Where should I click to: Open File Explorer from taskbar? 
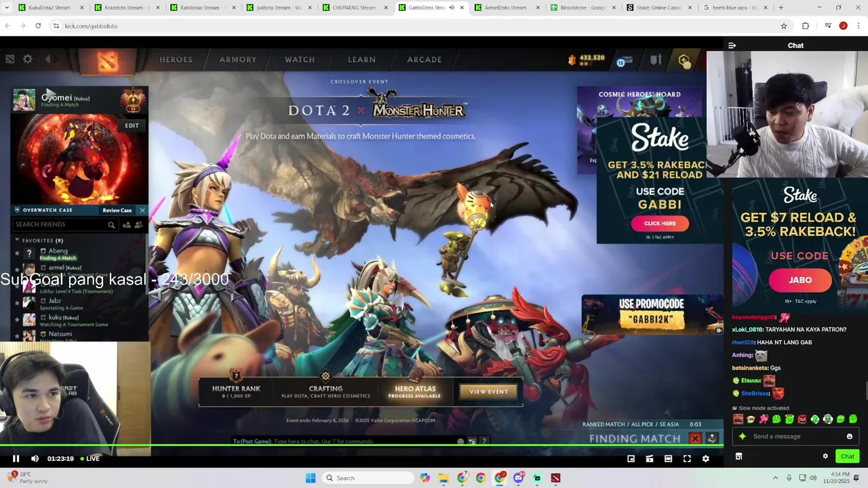[443, 478]
